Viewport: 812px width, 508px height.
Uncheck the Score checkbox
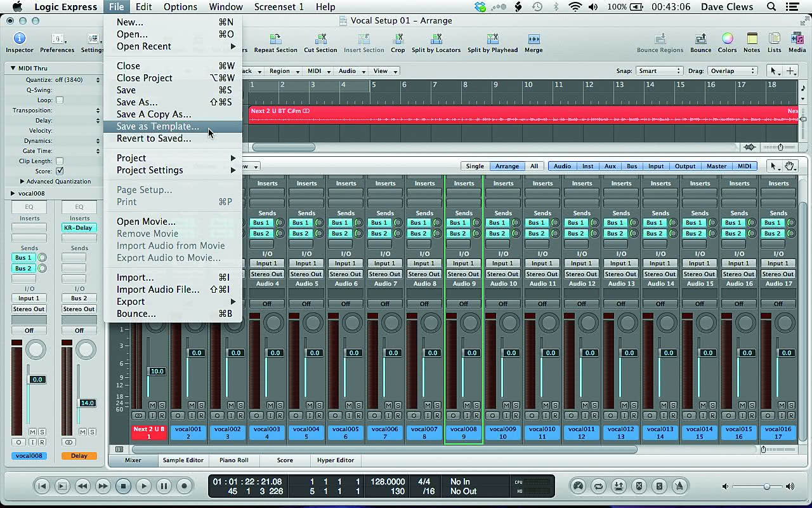[60, 171]
